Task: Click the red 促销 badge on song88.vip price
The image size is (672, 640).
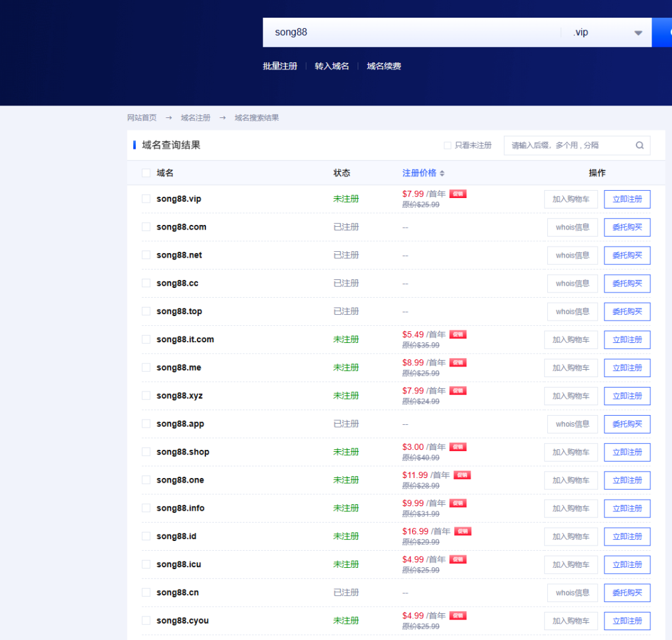Action: point(457,193)
